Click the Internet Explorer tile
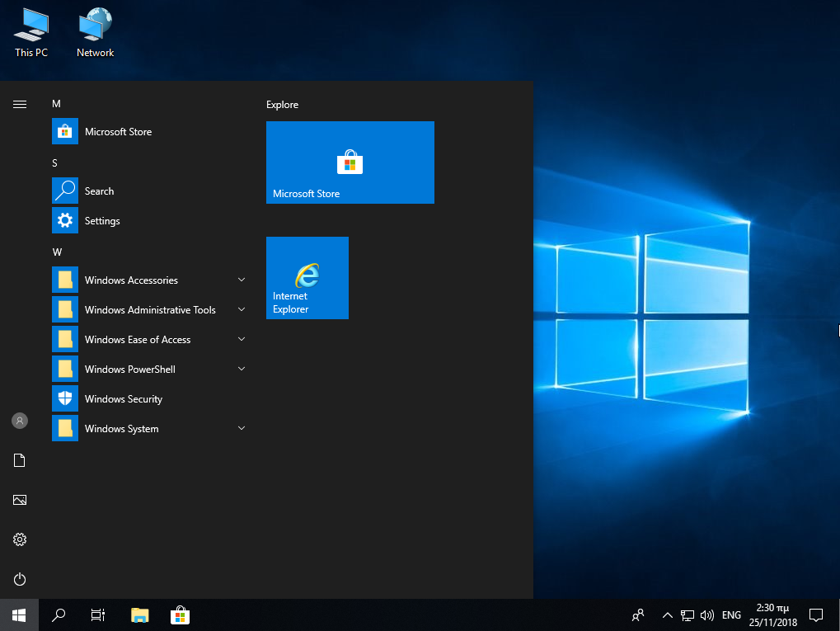Viewport: 840px width, 631px height. (x=307, y=278)
